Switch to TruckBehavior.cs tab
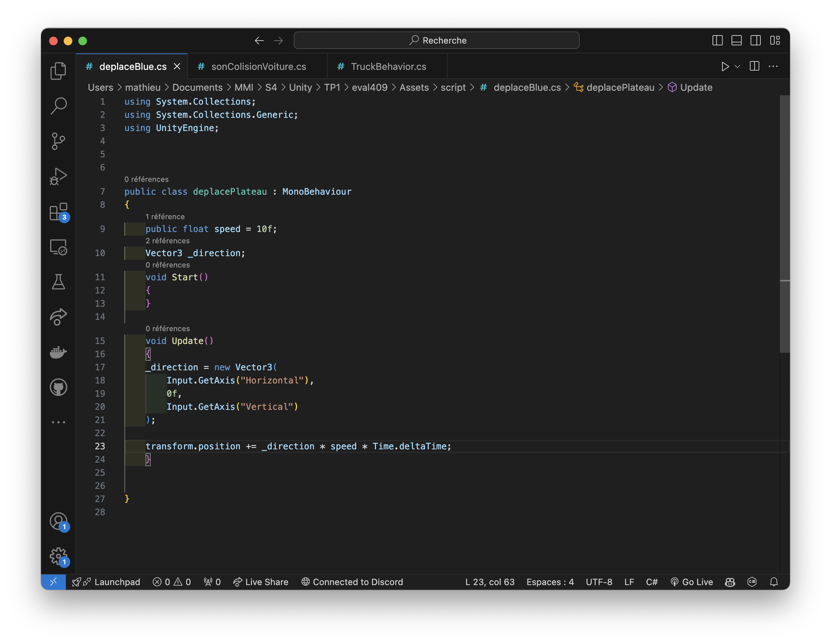 [x=387, y=67]
